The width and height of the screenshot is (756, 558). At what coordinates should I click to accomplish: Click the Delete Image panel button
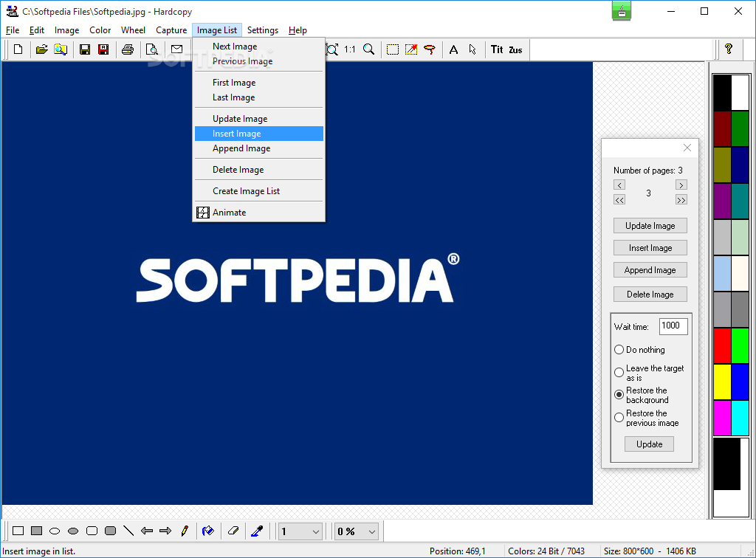click(x=650, y=294)
